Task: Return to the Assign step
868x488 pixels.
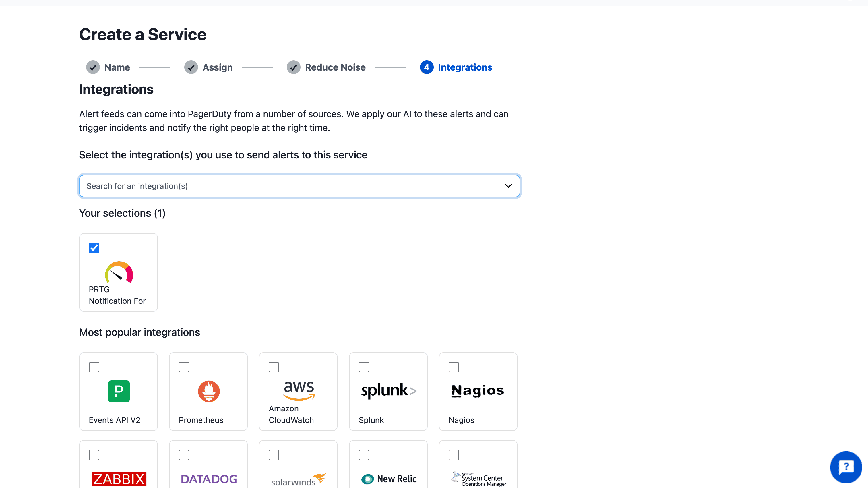Action: [217, 67]
